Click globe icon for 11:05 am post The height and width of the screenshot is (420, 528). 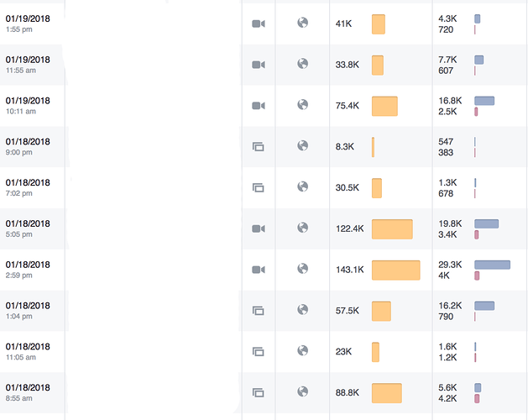[303, 350]
